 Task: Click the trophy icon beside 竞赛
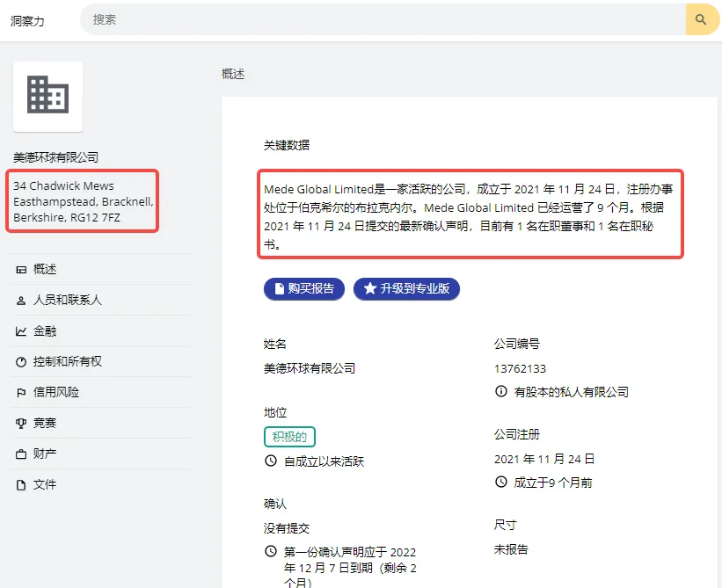21,424
